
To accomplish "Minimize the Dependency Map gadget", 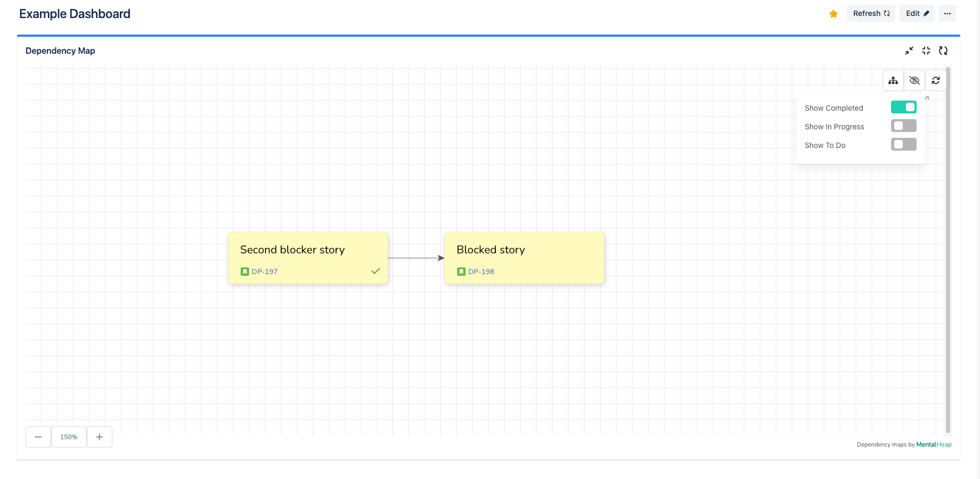I will (x=909, y=51).
